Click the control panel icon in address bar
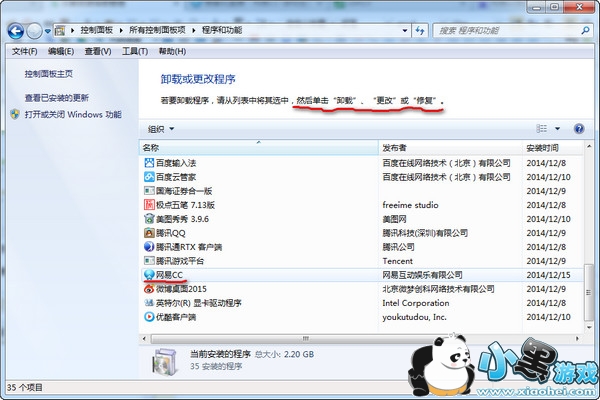The image size is (600, 400). tap(60, 31)
